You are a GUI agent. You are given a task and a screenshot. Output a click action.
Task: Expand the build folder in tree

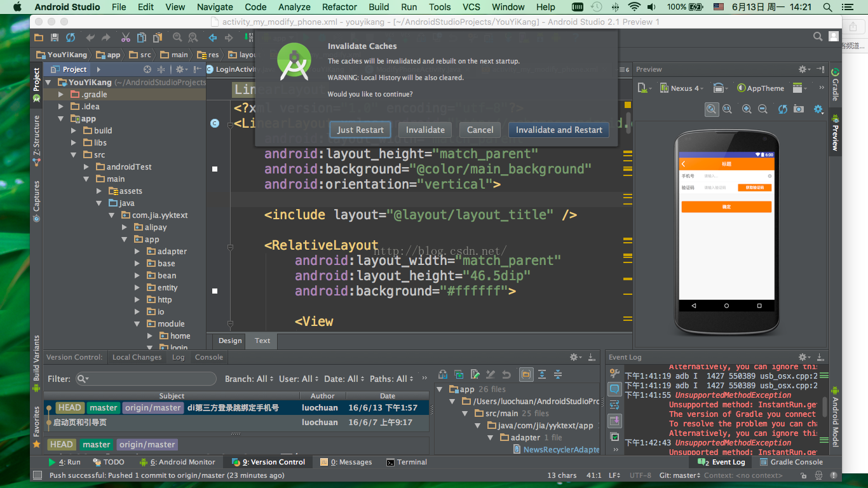pyautogui.click(x=74, y=130)
